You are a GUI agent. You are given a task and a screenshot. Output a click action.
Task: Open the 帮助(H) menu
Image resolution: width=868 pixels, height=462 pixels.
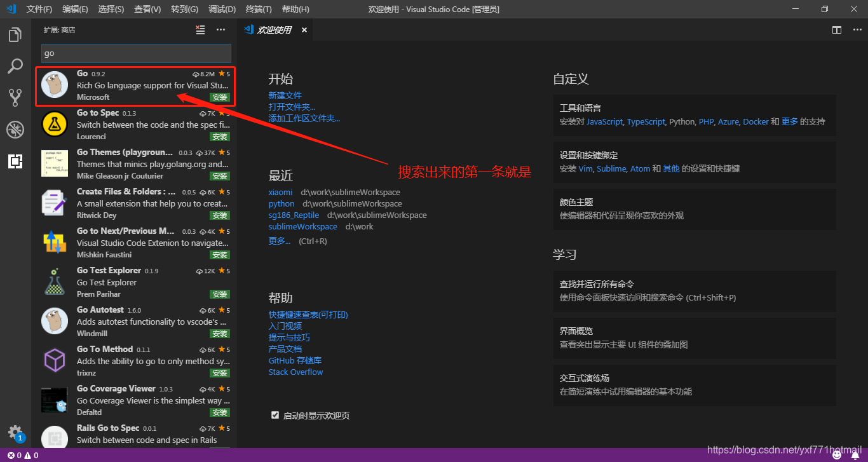[295, 9]
